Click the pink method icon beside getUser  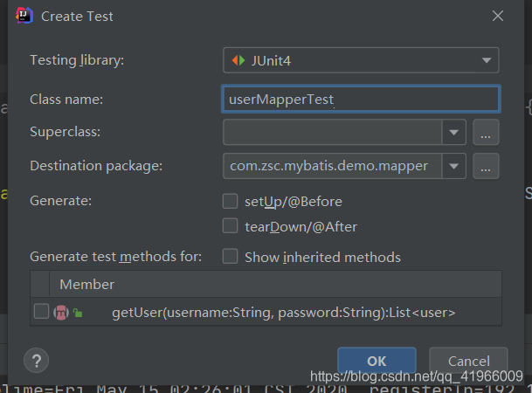61,313
